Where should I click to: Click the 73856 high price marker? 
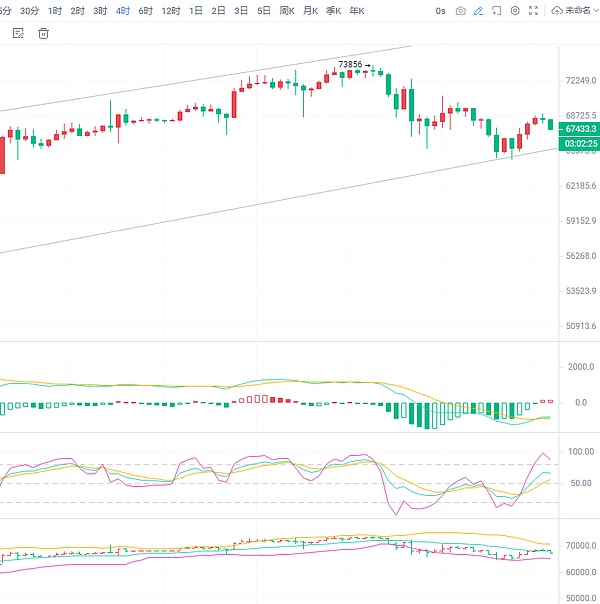coord(350,65)
